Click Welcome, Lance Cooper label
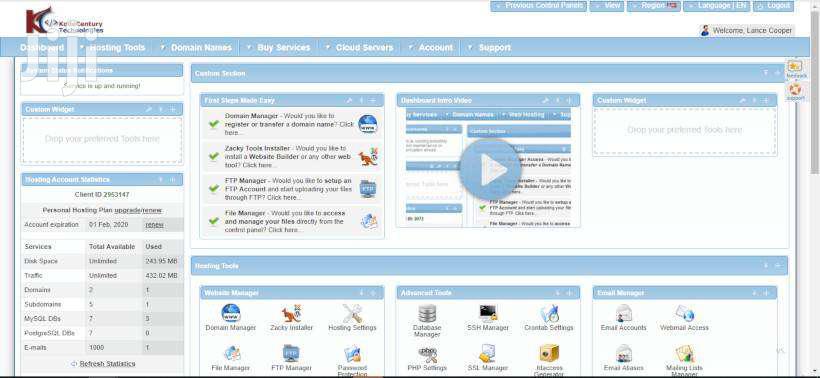Image resolution: width=820 pixels, height=378 pixels. 752,31
